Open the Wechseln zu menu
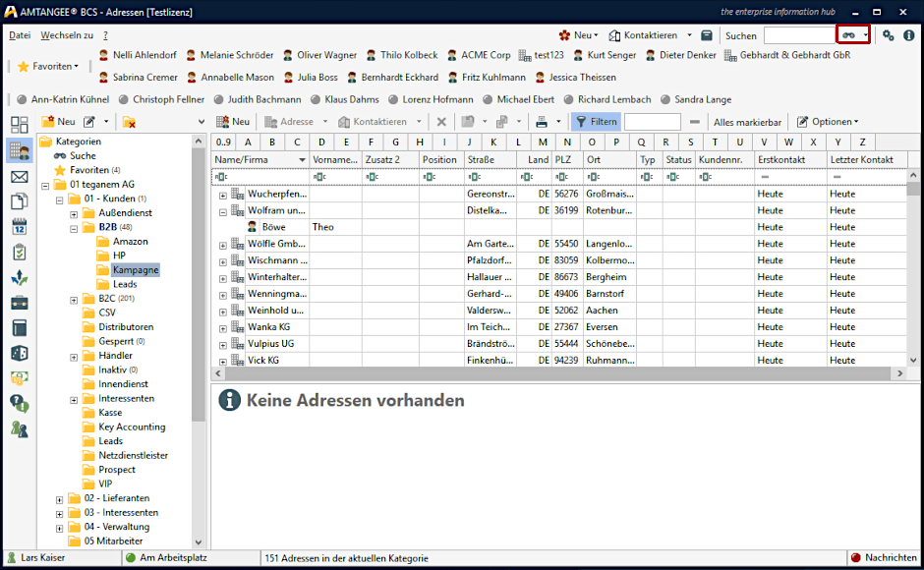Viewport: 924px width, 570px height. (x=67, y=35)
